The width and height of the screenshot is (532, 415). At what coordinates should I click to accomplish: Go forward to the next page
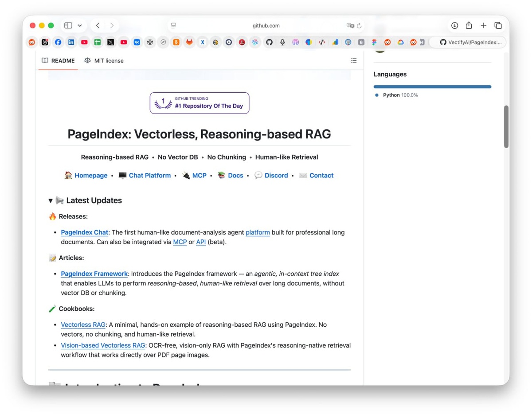pos(112,25)
